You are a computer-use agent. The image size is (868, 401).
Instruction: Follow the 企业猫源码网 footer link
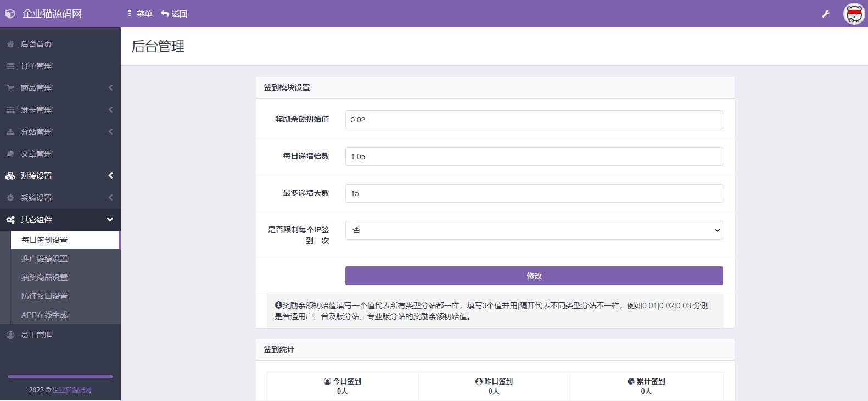[x=72, y=390]
